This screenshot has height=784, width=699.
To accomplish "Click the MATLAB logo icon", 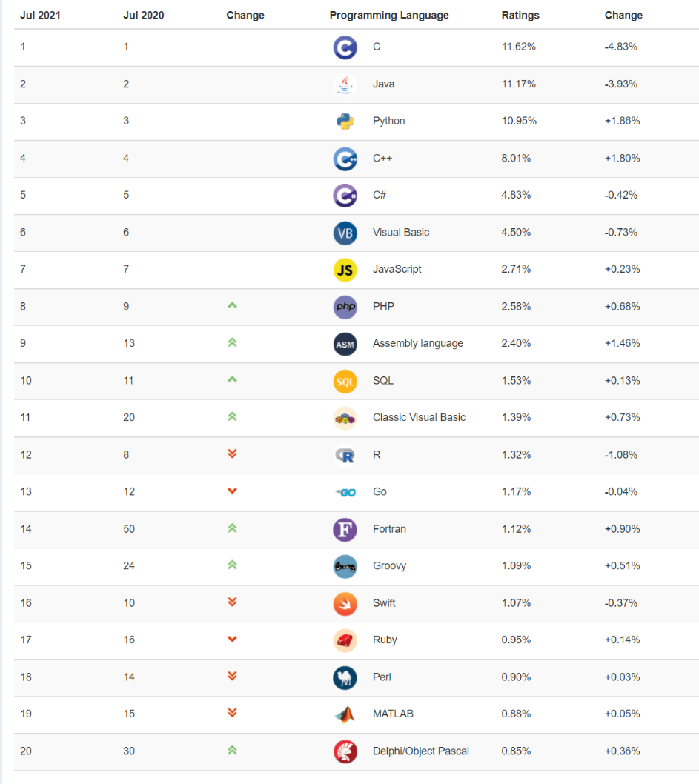I will tap(345, 714).
